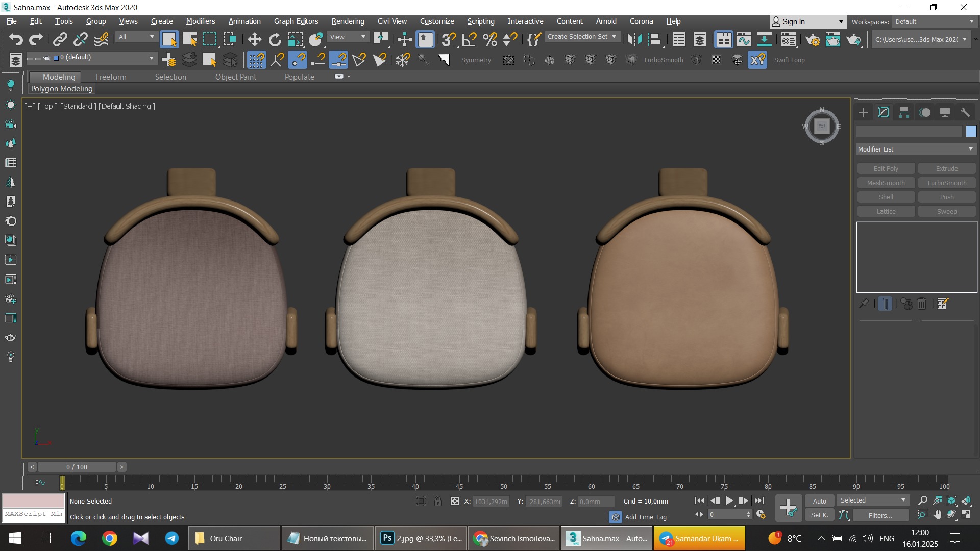
Task: Toggle the selection lock icon
Action: tap(438, 501)
